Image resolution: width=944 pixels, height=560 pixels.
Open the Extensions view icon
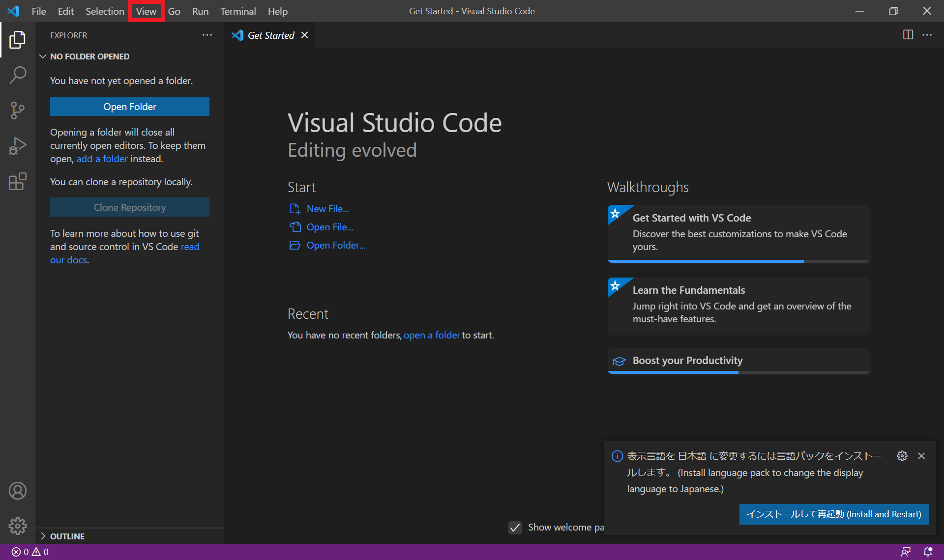[18, 181]
